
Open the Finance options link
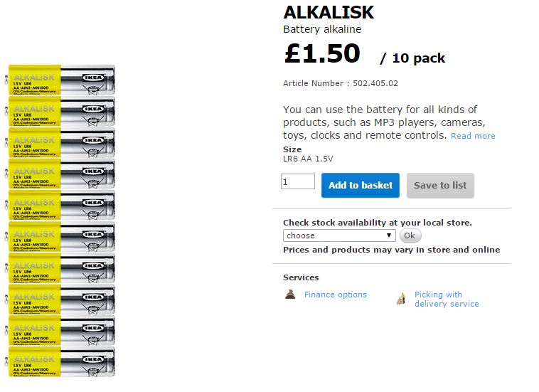coord(336,295)
